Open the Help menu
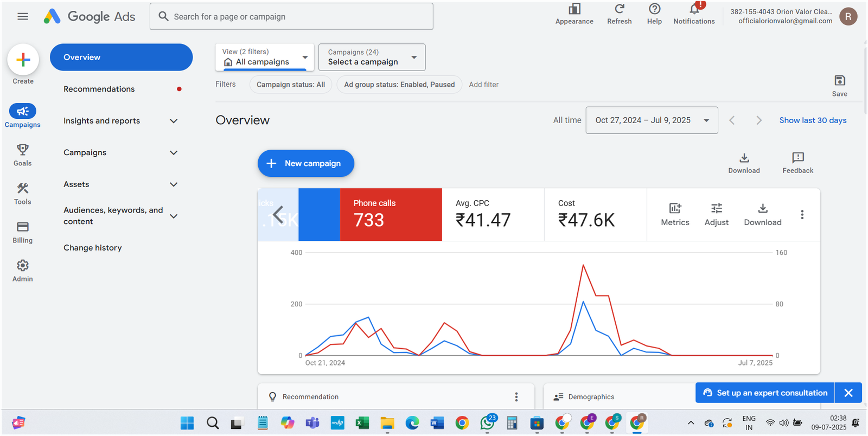Image resolution: width=868 pixels, height=436 pixels. pos(654,14)
